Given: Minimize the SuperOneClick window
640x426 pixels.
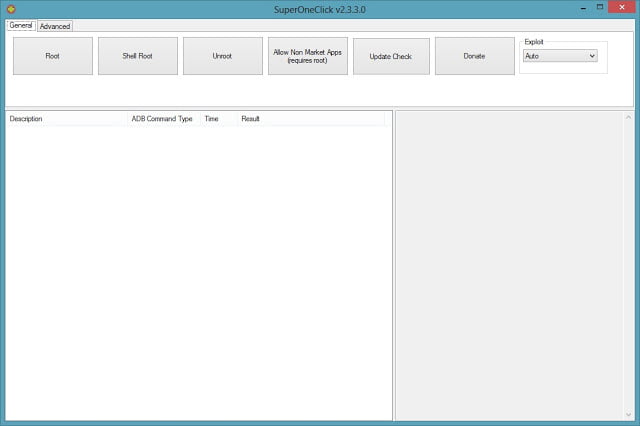Looking at the screenshot, I should click(x=584, y=8).
